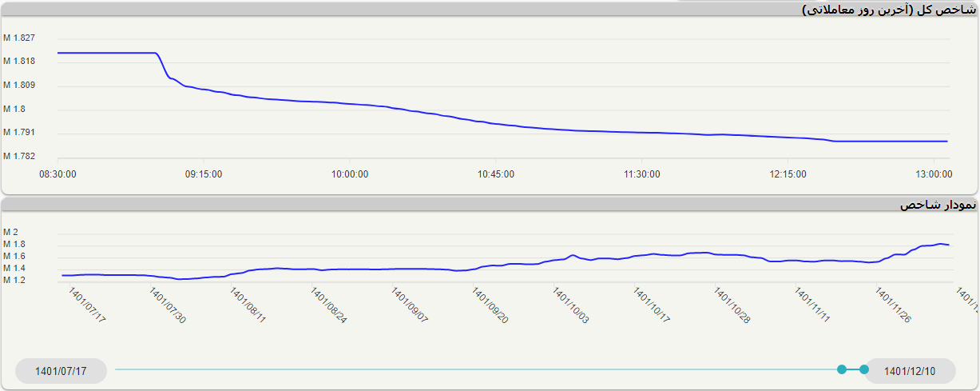Image resolution: width=980 pixels, height=391 pixels.
Task: Click the 1401/07/17 start date pill
Action: [x=61, y=371]
